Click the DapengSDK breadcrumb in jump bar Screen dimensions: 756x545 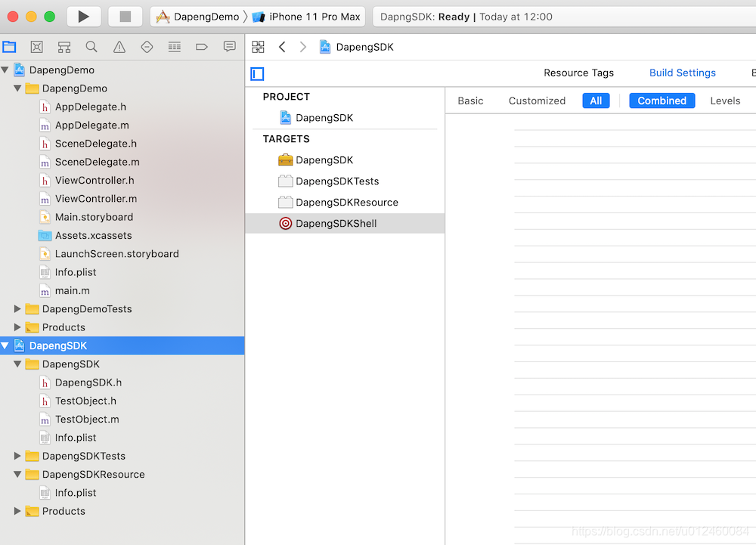coord(356,47)
